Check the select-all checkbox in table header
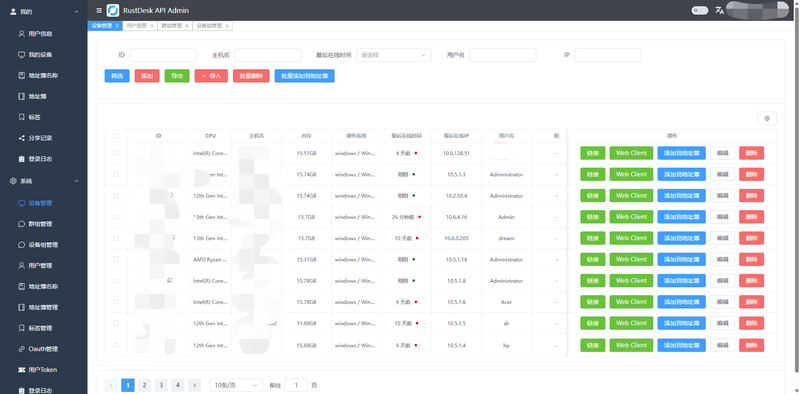 [x=116, y=136]
